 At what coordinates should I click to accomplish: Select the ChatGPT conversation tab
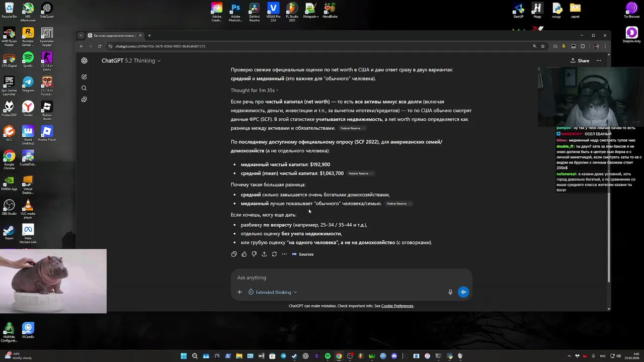pyautogui.click(x=115, y=36)
